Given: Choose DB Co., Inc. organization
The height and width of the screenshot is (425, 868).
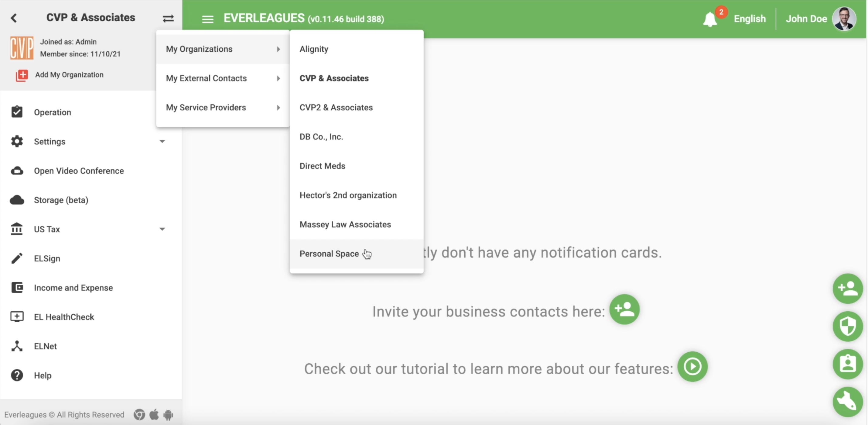Looking at the screenshot, I should pos(357,137).
